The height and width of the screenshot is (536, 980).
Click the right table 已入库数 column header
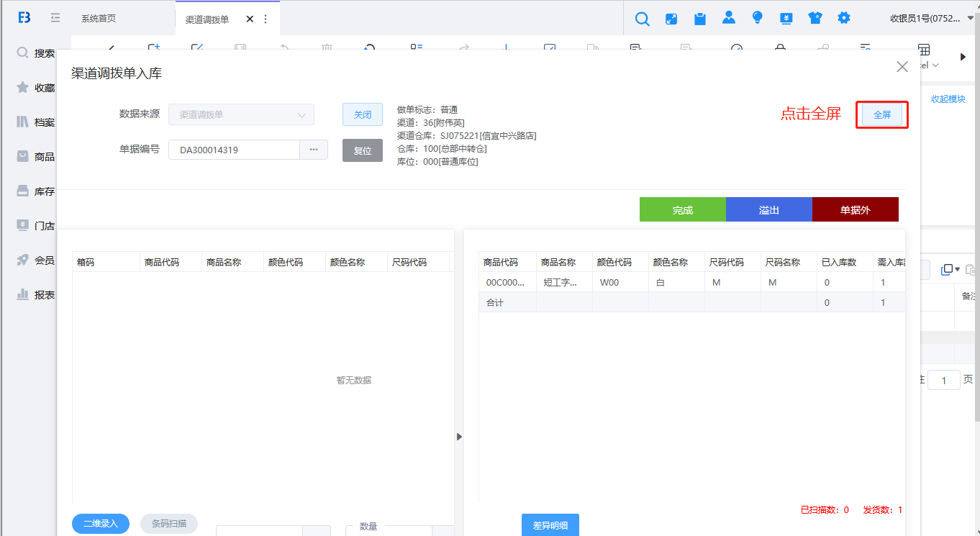[845, 262]
